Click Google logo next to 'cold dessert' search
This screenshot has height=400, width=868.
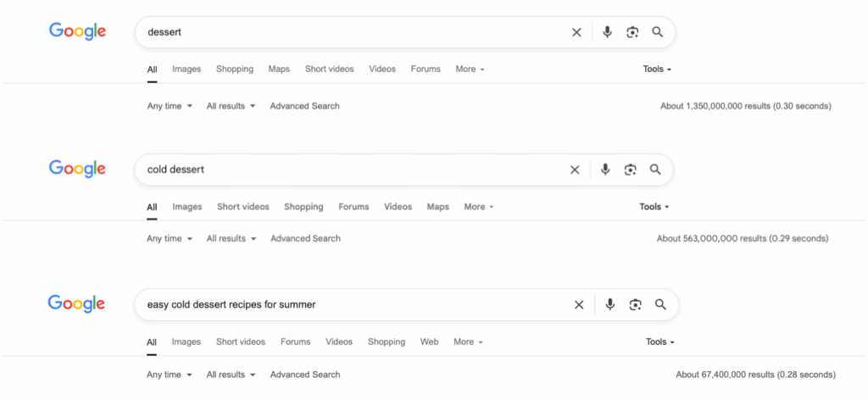pyautogui.click(x=77, y=169)
